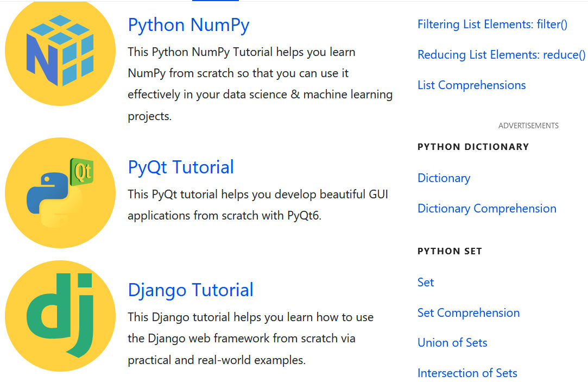Click the PYTHON SET section heading
The width and height of the screenshot is (588, 382).
(450, 251)
